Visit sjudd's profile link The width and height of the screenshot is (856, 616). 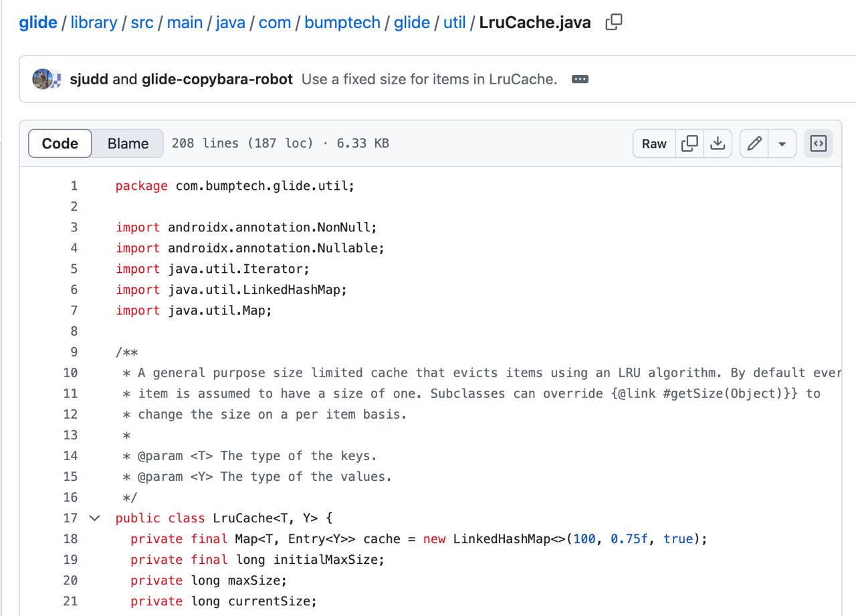[x=89, y=79]
